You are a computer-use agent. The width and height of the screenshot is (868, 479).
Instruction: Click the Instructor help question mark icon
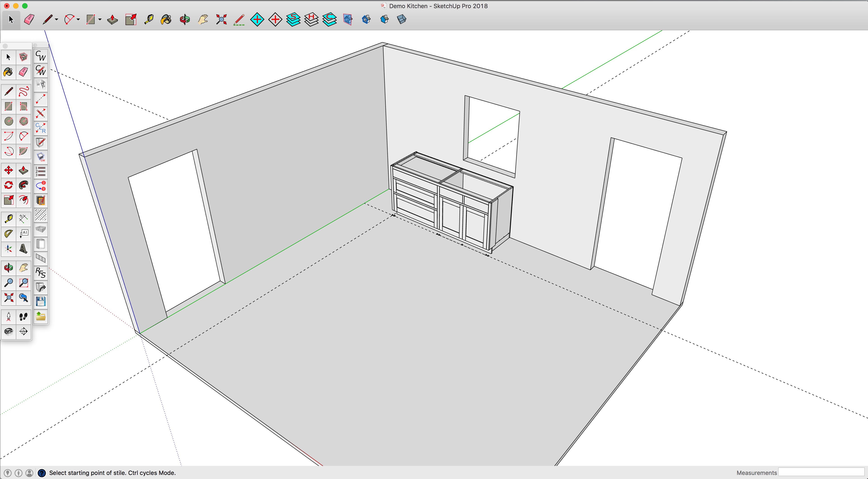pyautogui.click(x=41, y=473)
